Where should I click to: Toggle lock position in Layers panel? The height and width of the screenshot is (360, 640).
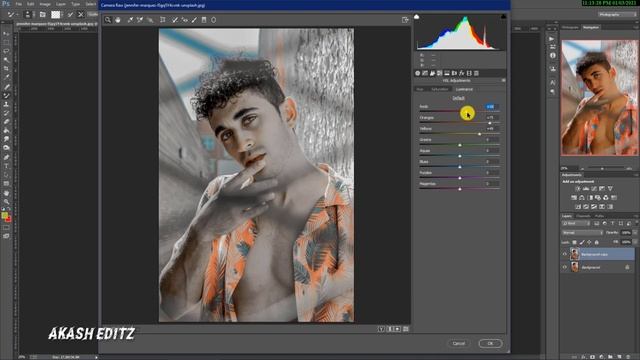pos(589,242)
